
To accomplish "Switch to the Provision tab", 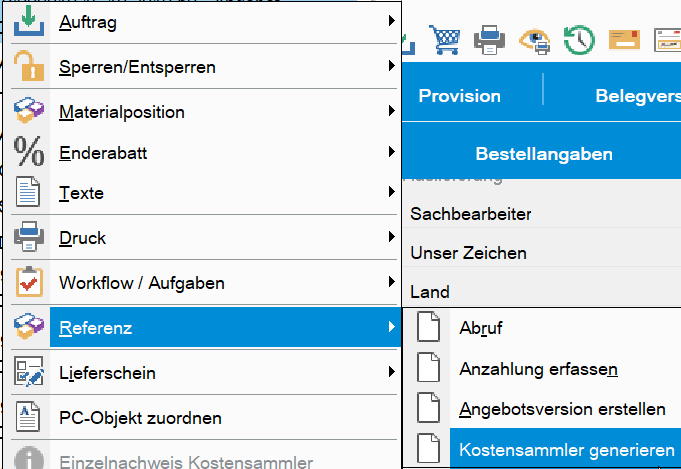I will pyautogui.click(x=459, y=96).
